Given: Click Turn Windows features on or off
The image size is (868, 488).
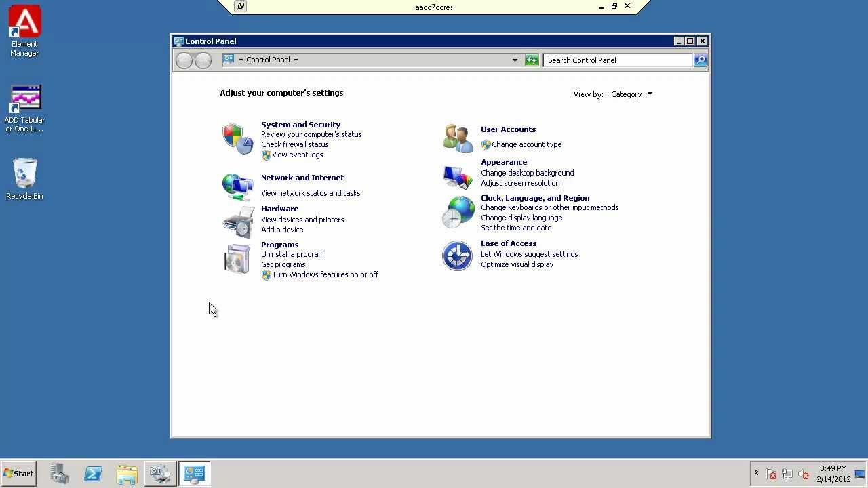Looking at the screenshot, I should [325, 274].
